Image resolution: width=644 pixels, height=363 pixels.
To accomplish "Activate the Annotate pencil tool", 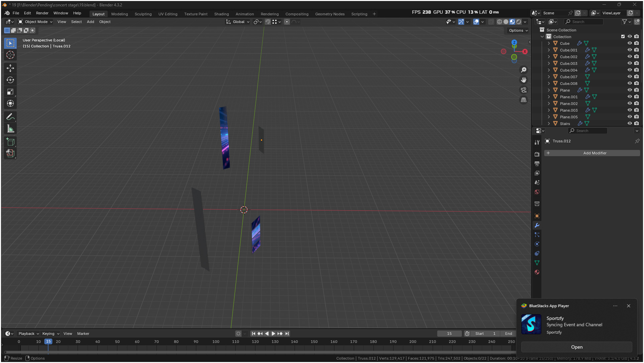I will coord(10,117).
